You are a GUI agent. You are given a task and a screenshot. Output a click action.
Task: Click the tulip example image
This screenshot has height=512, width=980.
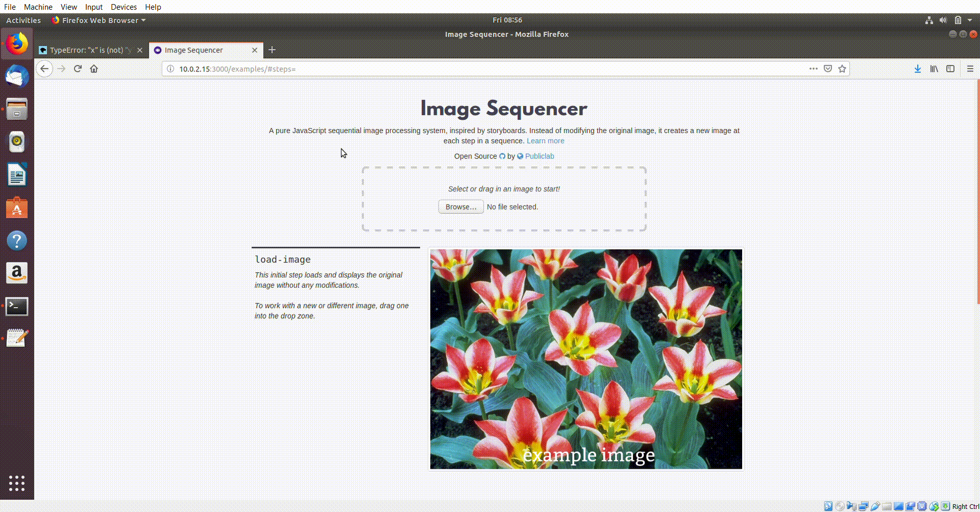click(x=586, y=359)
